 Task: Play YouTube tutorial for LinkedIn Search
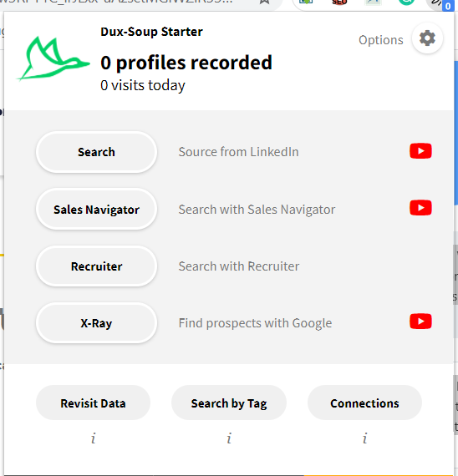pos(420,151)
